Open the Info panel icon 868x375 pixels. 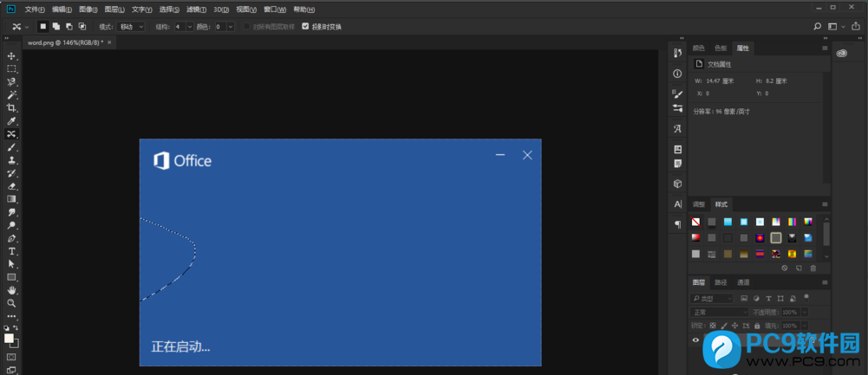[677, 74]
